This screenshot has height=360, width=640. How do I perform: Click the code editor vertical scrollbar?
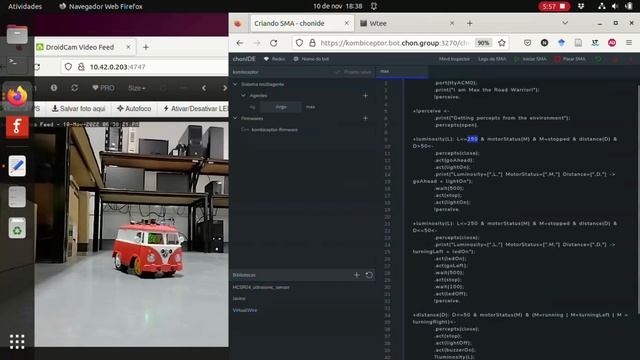(638, 200)
